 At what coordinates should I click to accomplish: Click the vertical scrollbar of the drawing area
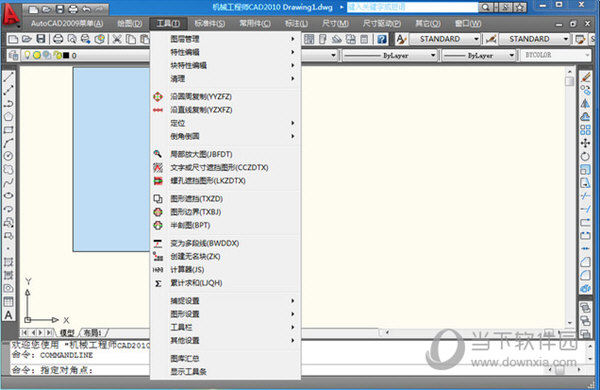(x=569, y=197)
